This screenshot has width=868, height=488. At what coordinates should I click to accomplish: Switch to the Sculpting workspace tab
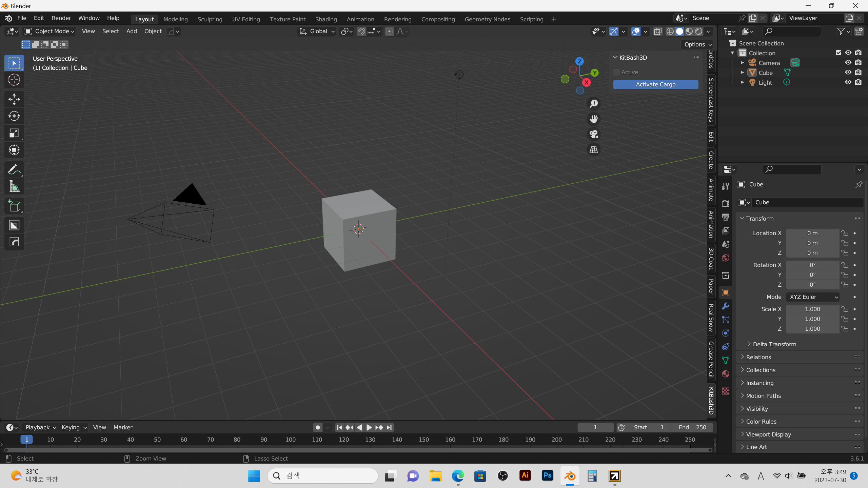pyautogui.click(x=210, y=19)
